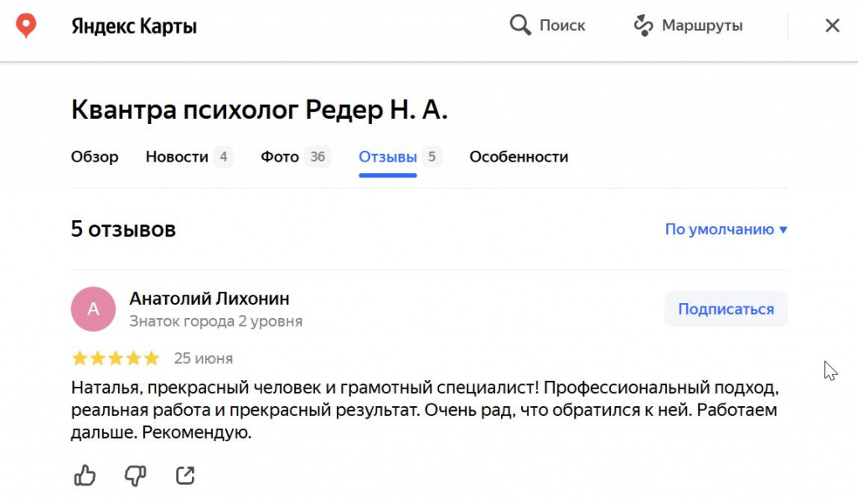Click the first star of the review rating
Image resolution: width=858 pixels, height=504 pixels.
[78, 357]
